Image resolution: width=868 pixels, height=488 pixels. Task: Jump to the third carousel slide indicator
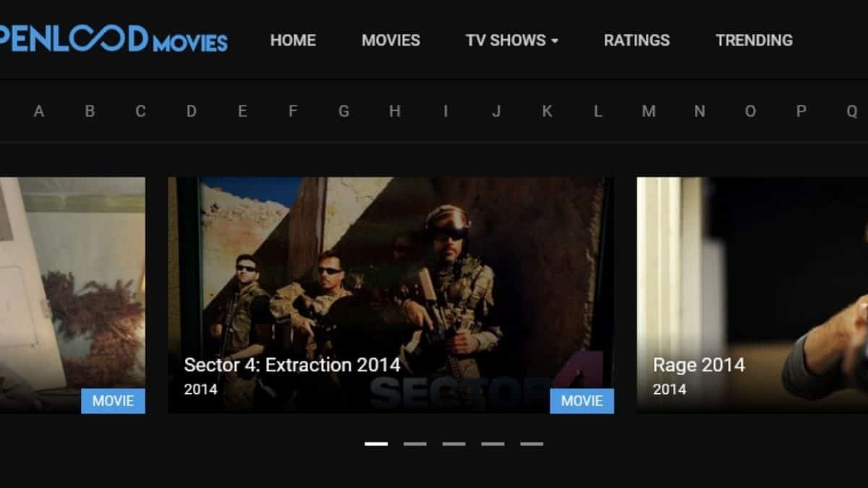pos(454,444)
